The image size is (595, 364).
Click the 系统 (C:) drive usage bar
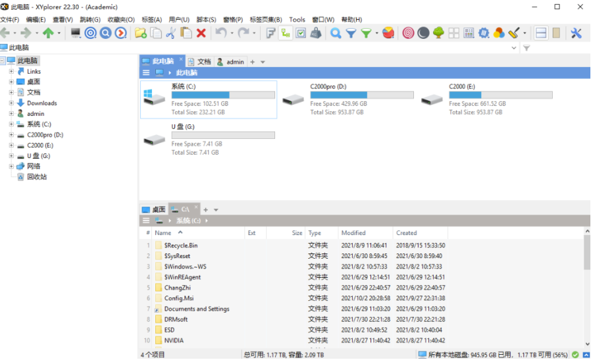(x=223, y=95)
